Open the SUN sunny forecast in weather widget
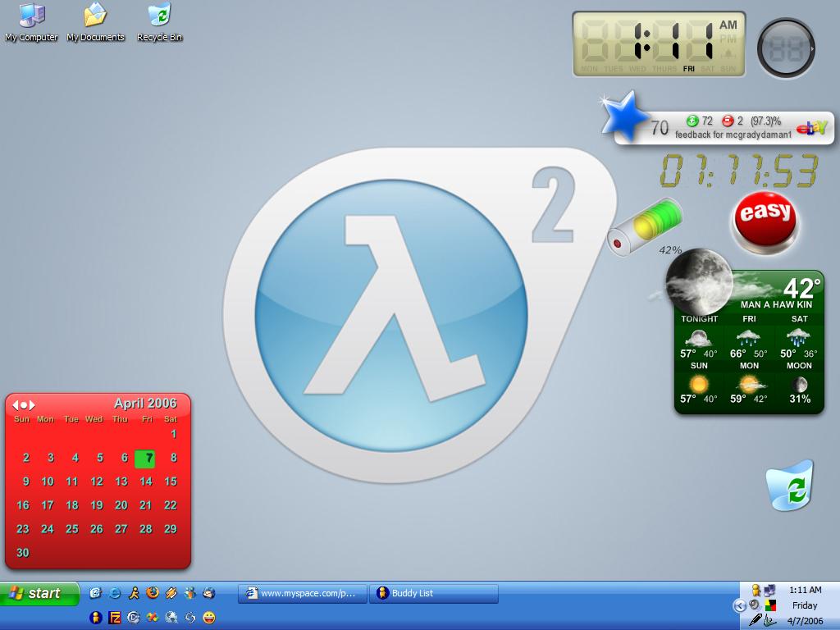 (x=699, y=382)
